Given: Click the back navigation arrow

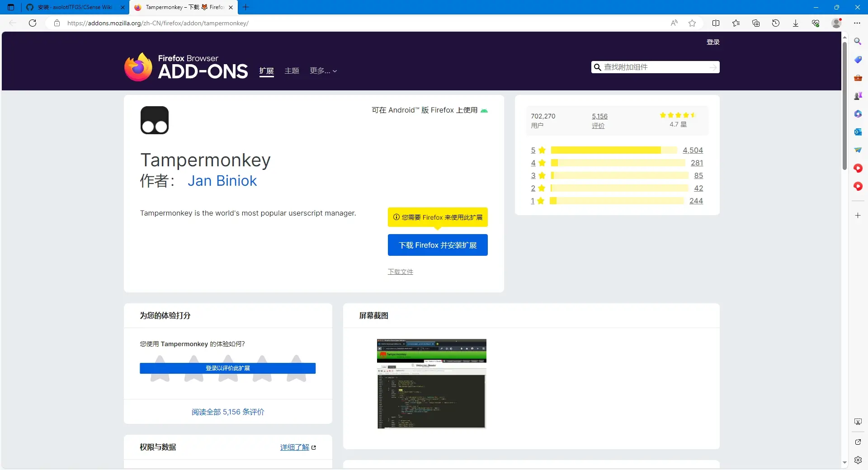Looking at the screenshot, I should tap(13, 23).
